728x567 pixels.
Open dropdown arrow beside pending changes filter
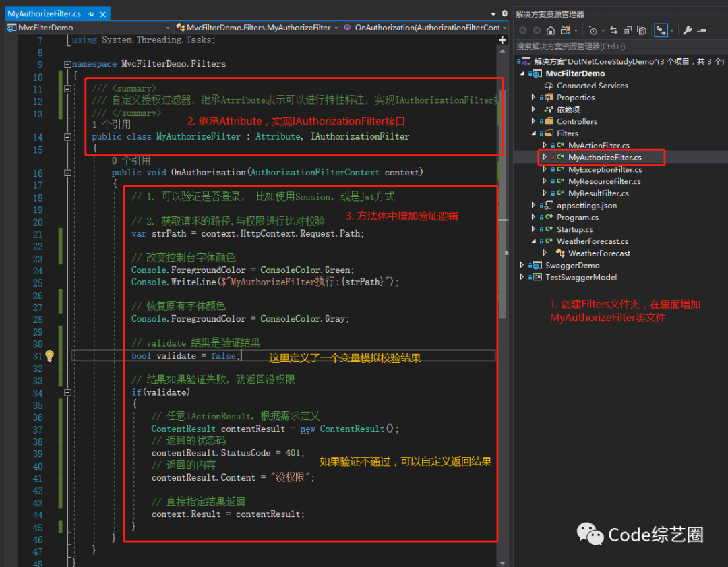(x=603, y=31)
